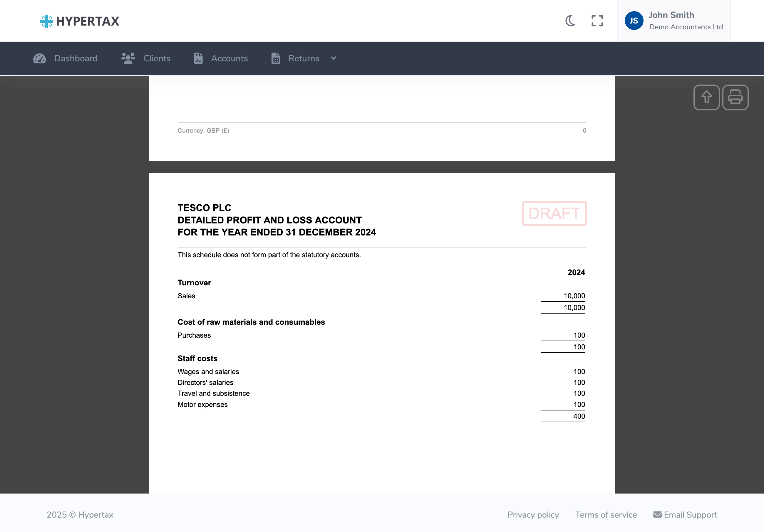Click the Demo Accountants Ltd label
The width and height of the screenshot is (764, 532).
[686, 27]
